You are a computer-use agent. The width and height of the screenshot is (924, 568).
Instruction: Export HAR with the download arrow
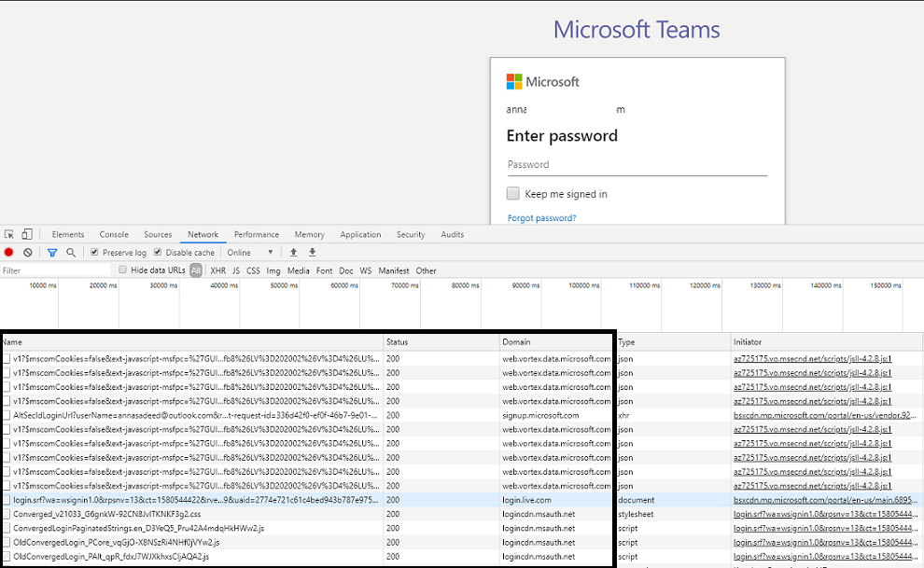(313, 253)
